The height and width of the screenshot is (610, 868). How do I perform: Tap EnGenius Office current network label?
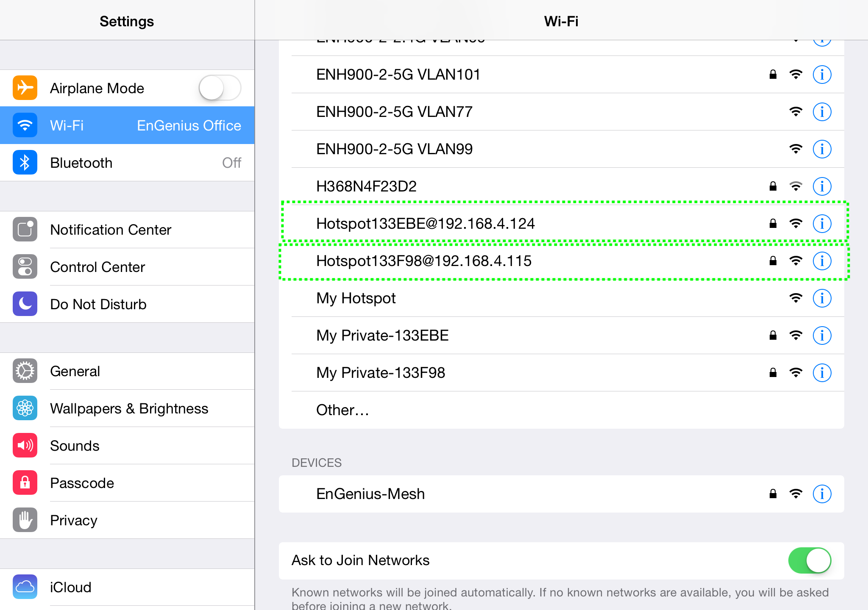coord(189,125)
